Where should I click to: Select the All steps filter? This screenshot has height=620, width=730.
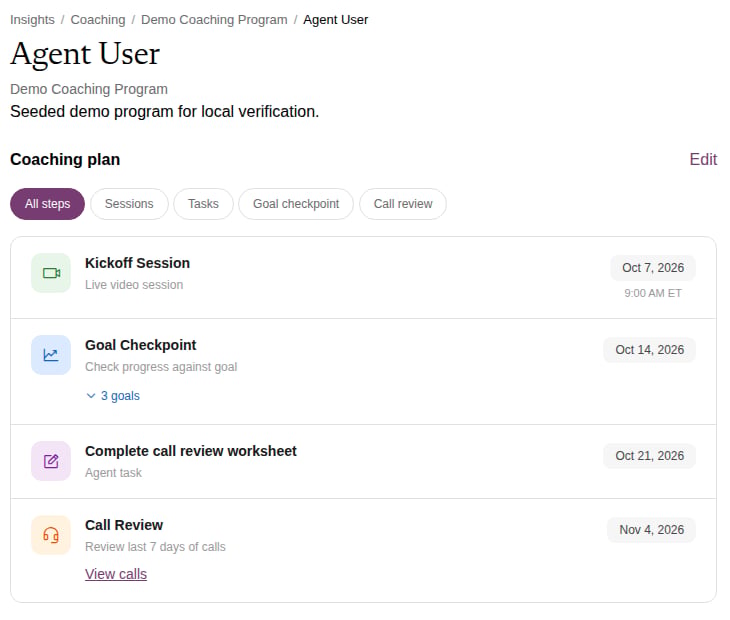pyautogui.click(x=47, y=204)
